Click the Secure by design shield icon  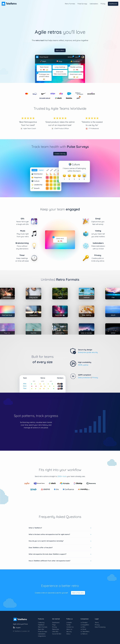coord(73,351)
